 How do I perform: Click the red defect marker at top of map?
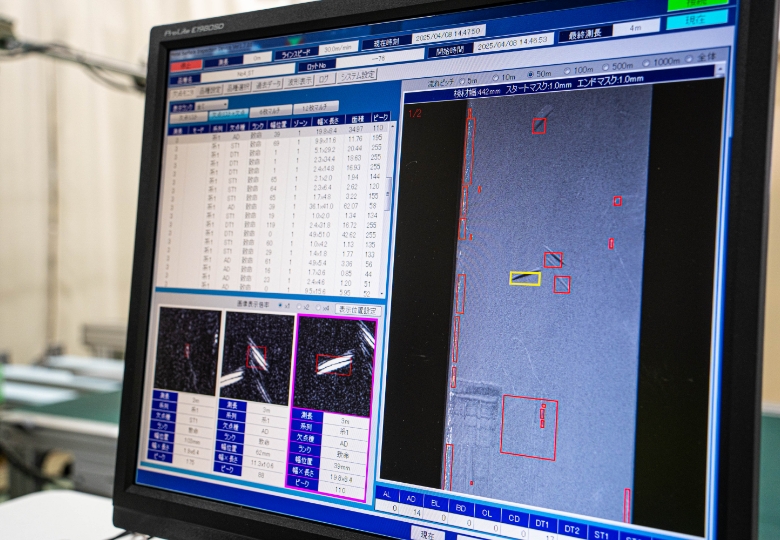coord(539,125)
